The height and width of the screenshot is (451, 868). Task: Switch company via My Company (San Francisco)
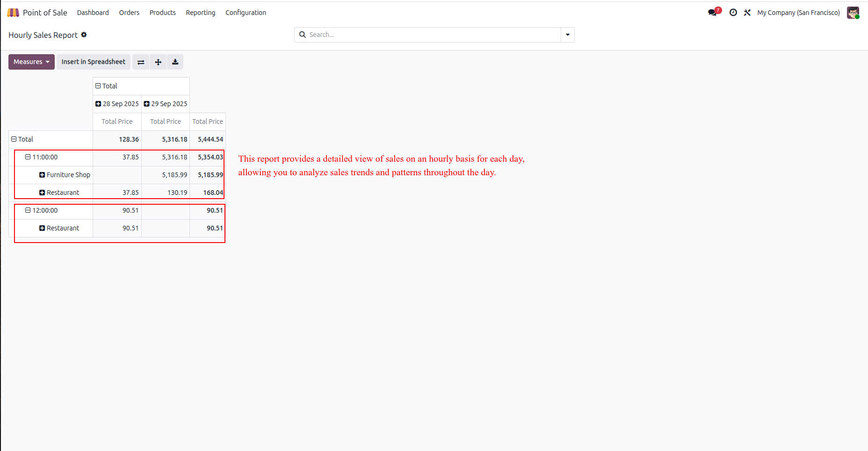coord(798,13)
